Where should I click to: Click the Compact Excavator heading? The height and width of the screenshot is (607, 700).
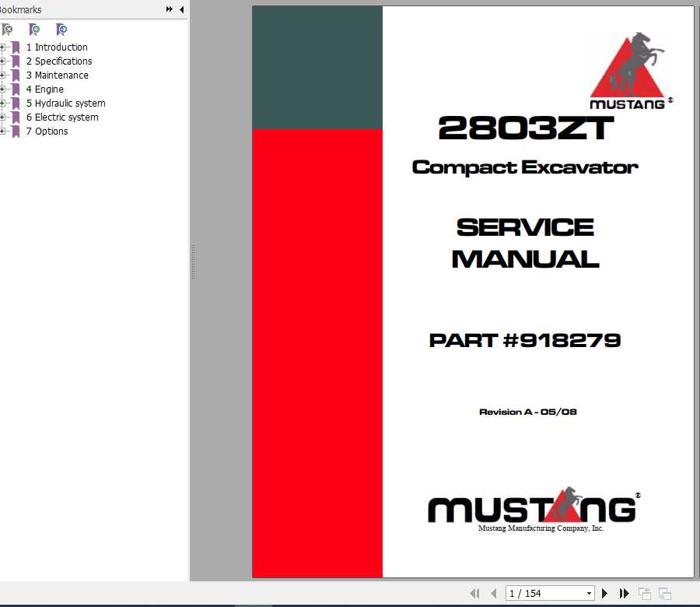[x=525, y=167]
